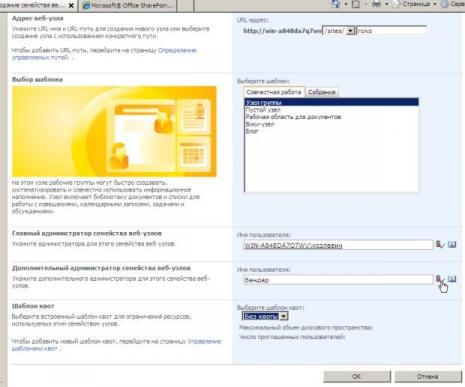
Task: Open the Сервис (Tools) menu gear icon
Action: [445, 4]
